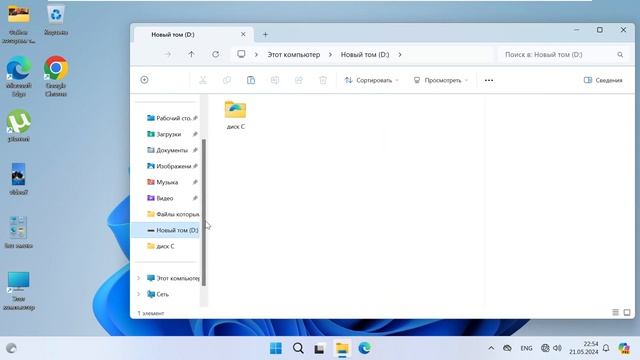Viewport: 640px width, 360px height.
Task: Click the volume speaker tray icon
Action: click(557, 348)
